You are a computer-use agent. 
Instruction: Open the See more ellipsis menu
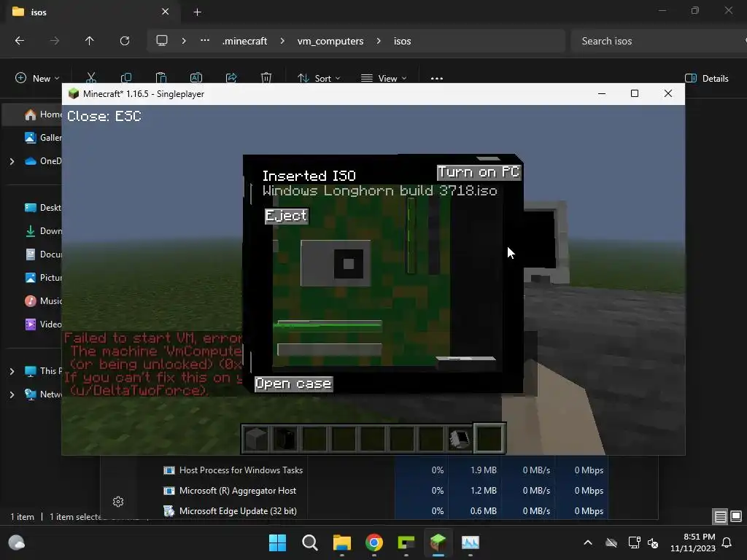[x=437, y=79]
